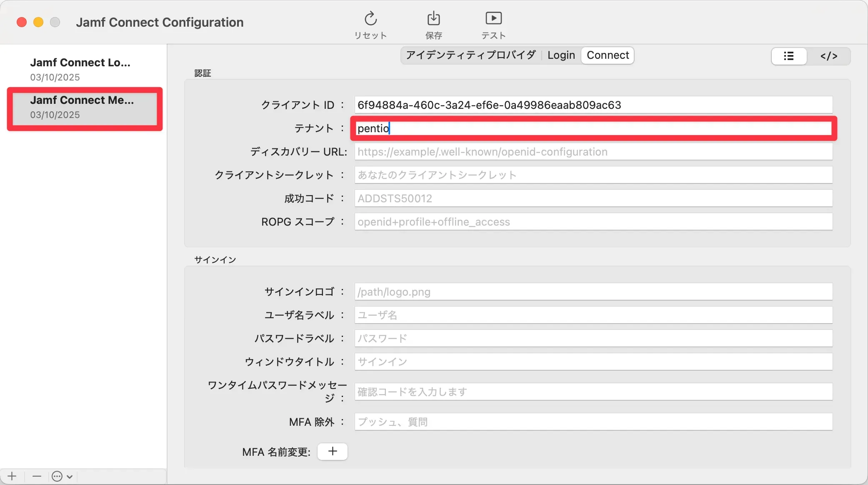868x485 pixels.
Task: Switch to the Login tab
Action: (561, 55)
